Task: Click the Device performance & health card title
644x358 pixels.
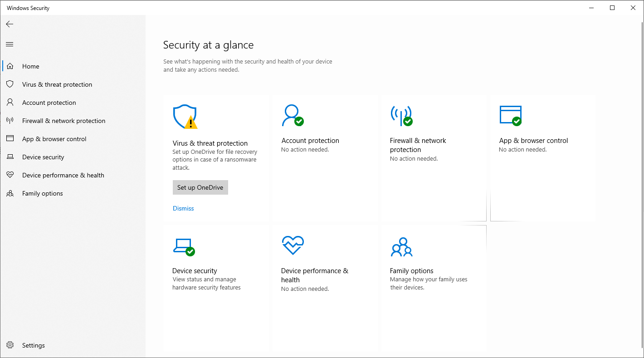Action: (x=315, y=275)
